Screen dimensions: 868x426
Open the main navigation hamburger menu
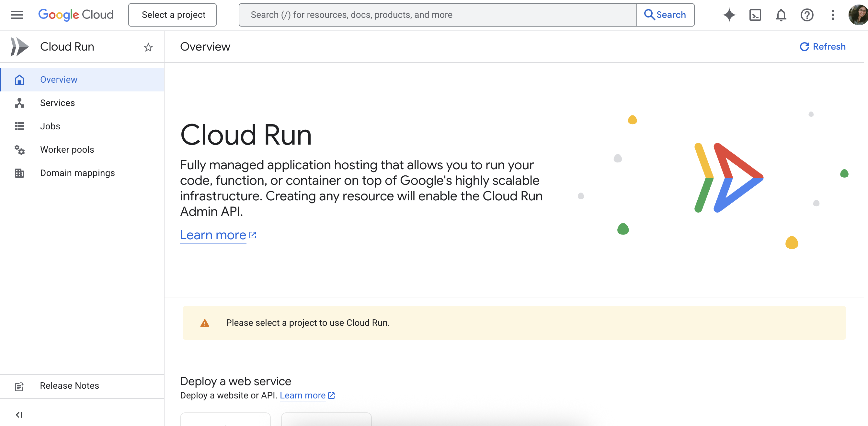coord(17,15)
